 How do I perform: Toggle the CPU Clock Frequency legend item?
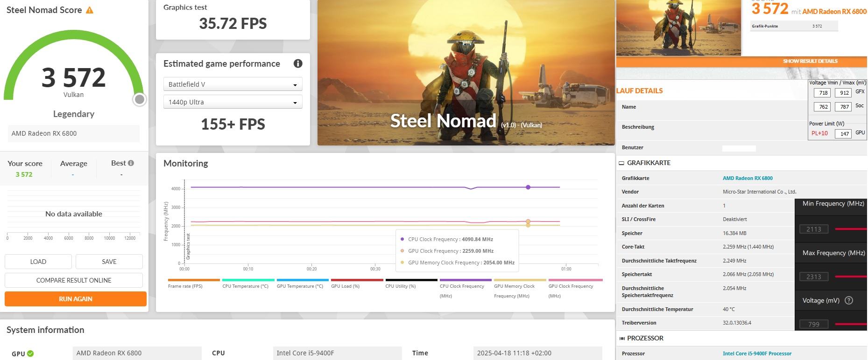[466, 289]
